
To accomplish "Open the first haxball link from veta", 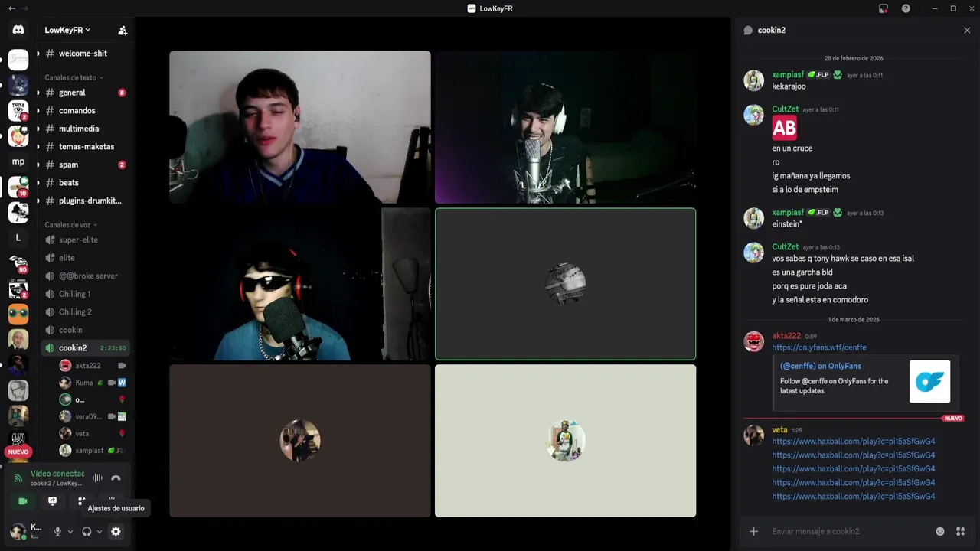I will (853, 442).
